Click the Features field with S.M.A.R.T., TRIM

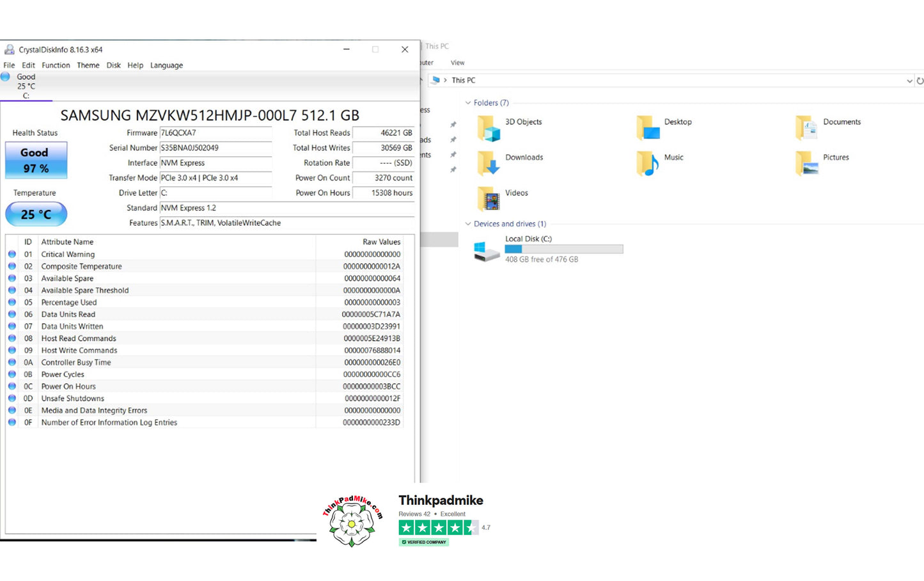pyautogui.click(x=286, y=223)
